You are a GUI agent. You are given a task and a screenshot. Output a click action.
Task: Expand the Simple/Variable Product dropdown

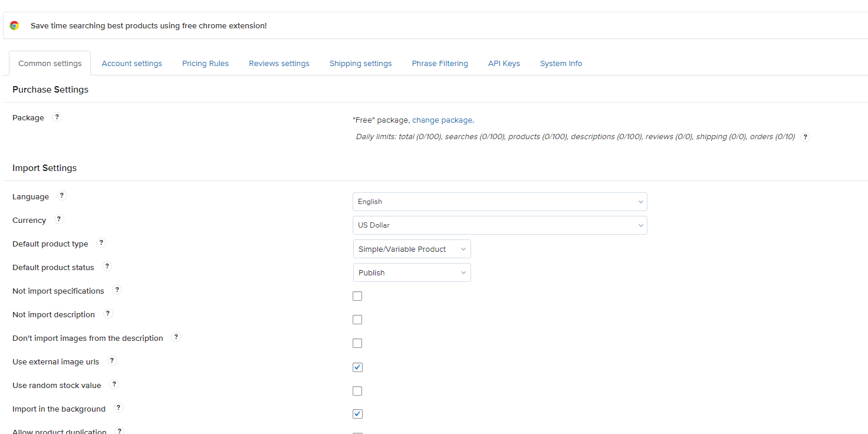pos(412,249)
